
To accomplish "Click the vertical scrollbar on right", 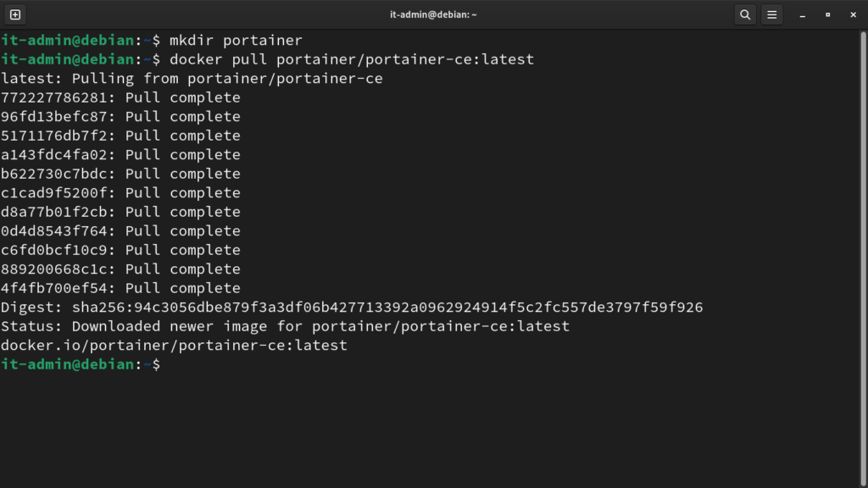I will tap(863, 258).
